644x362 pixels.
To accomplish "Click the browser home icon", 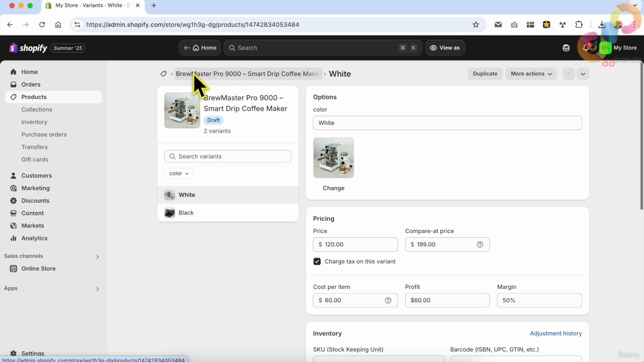I will coord(58,25).
